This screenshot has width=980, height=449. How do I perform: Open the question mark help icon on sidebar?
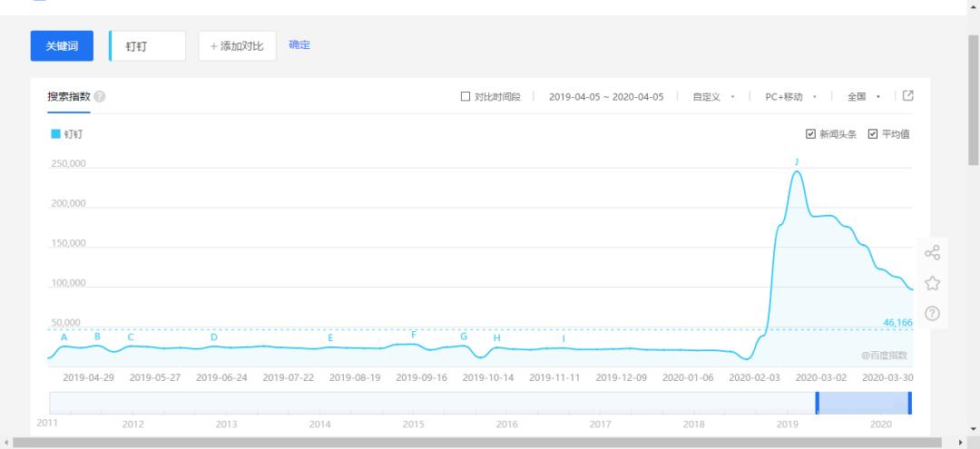[x=932, y=313]
